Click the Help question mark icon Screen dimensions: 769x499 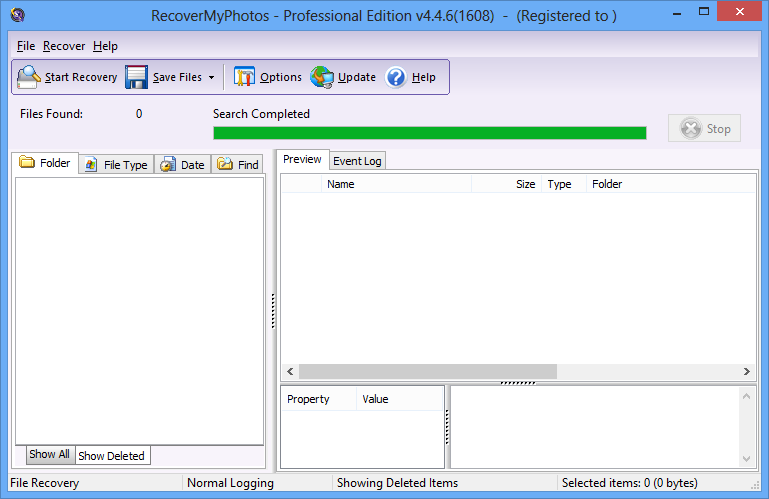click(x=396, y=77)
